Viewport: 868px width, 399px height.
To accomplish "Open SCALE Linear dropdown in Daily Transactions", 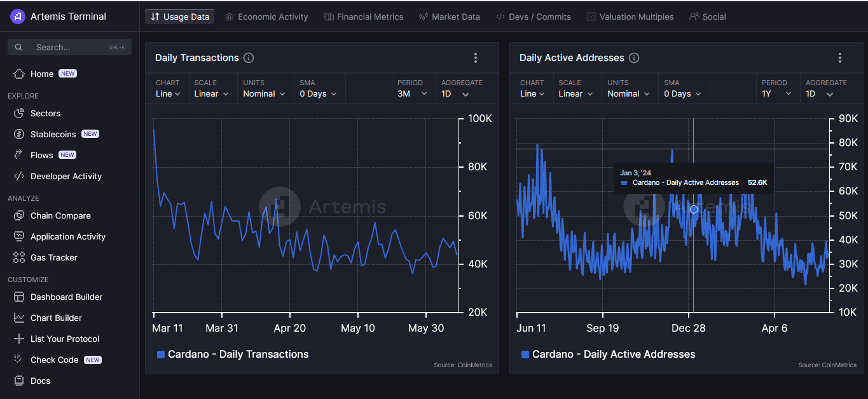I will 210,93.
